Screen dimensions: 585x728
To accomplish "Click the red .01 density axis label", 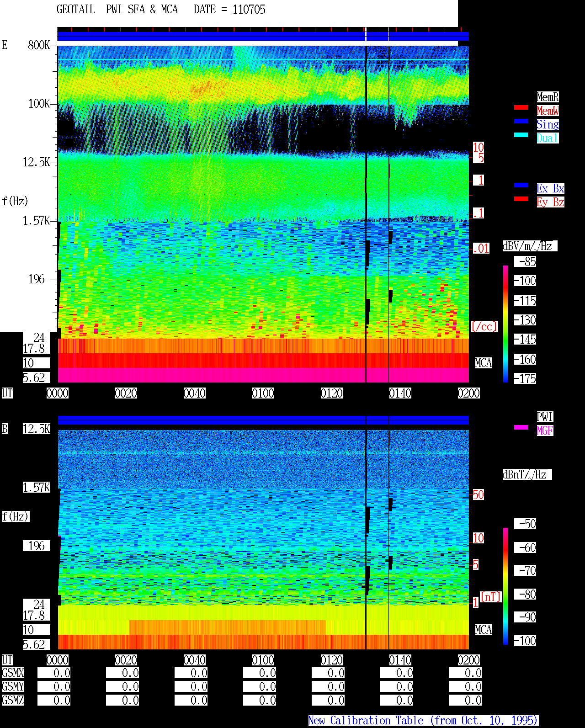I will [481, 249].
